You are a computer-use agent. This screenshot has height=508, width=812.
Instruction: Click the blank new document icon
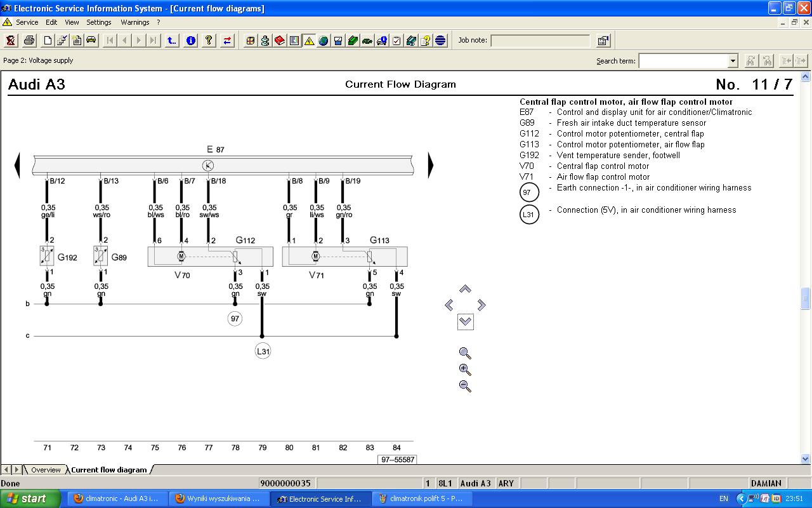tap(48, 41)
